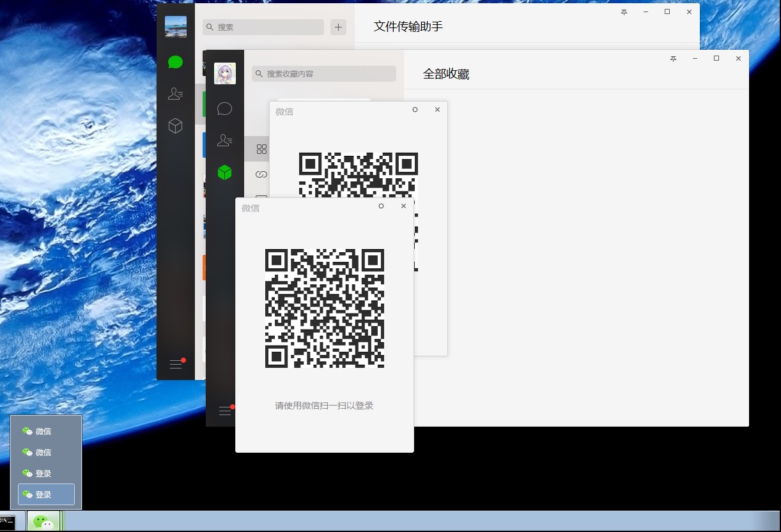The width and height of the screenshot is (781, 532).
Task: Open hamburger menu in 全部收藏 window sidebar
Action: (x=225, y=411)
